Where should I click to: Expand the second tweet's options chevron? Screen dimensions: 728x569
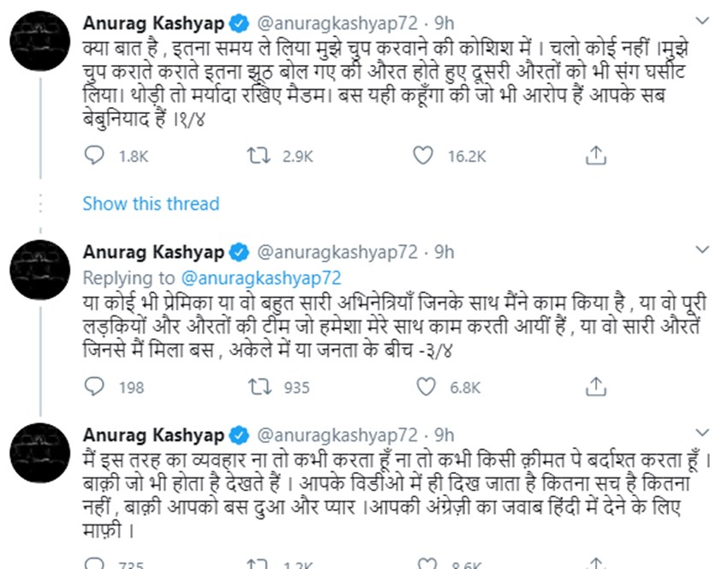(702, 251)
